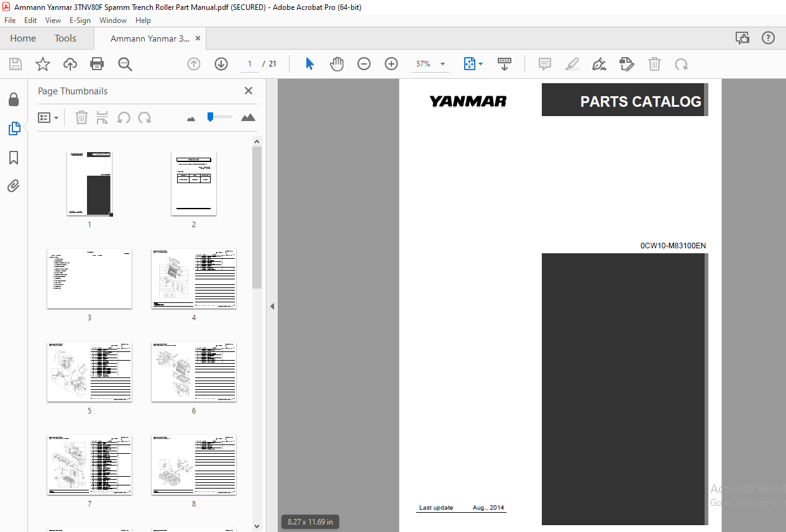The image size is (786, 532).
Task: Open the Help question mark icon
Action: pyautogui.click(x=769, y=38)
